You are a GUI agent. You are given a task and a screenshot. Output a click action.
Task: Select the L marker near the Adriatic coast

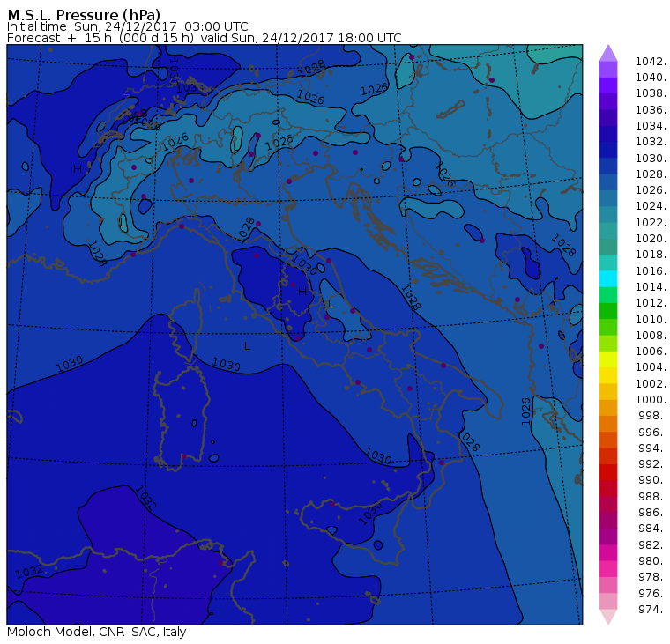331,305
